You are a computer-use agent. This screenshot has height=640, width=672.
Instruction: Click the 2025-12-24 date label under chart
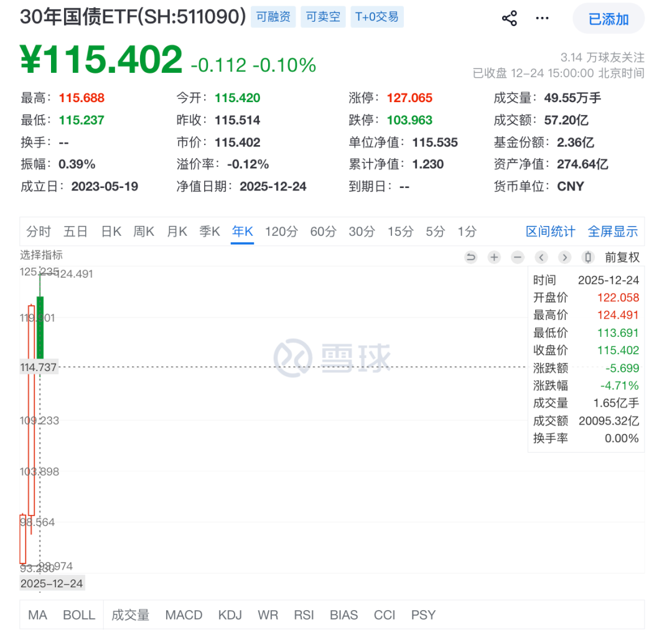[52, 583]
